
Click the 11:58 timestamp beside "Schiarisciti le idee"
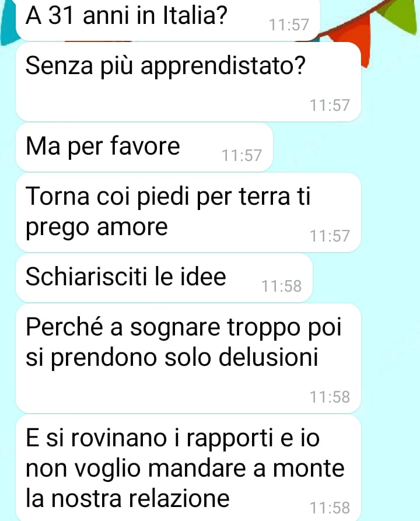pyautogui.click(x=281, y=286)
